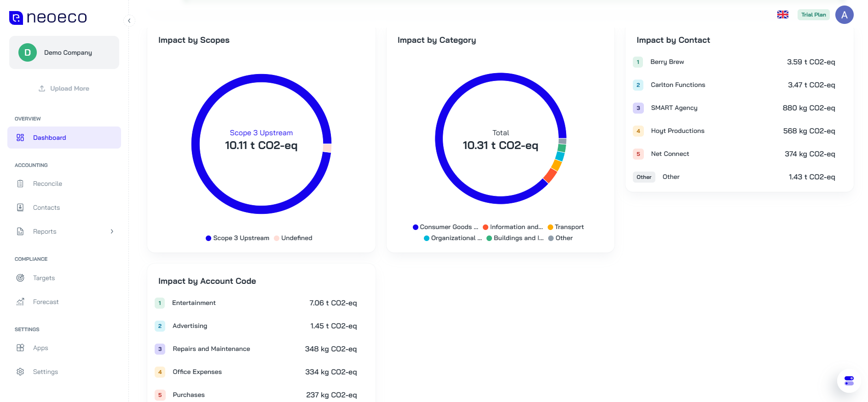Click the pink Undefined donut segment
868x402 pixels.
click(x=327, y=148)
